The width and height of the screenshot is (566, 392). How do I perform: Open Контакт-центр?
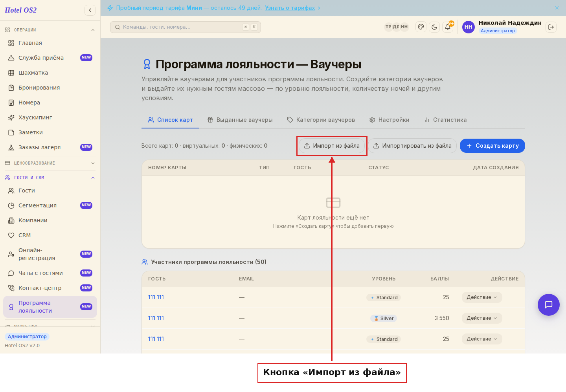(x=50, y=288)
